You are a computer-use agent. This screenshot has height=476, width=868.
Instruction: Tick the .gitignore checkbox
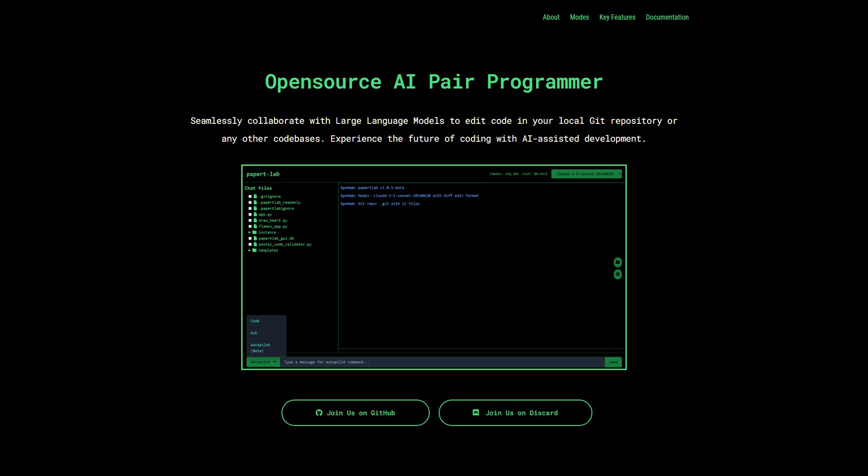(250, 197)
